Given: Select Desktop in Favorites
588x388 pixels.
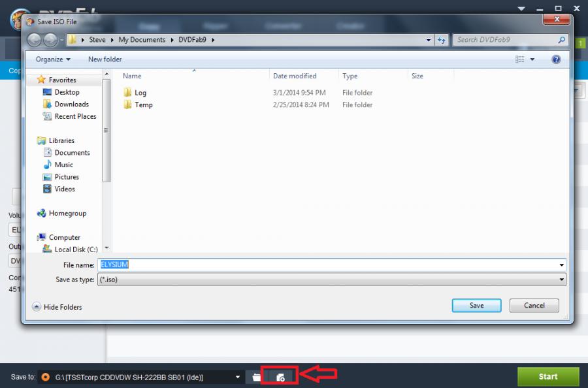Looking at the screenshot, I should tap(67, 92).
